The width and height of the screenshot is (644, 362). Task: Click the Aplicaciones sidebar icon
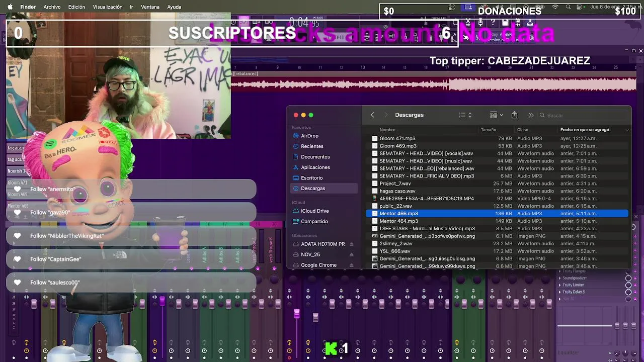tap(296, 167)
